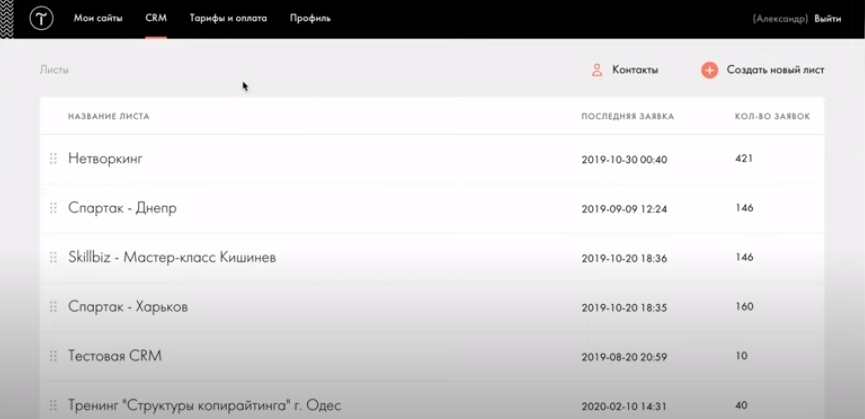Click drag handle icon for Нетворкинг row
The height and width of the screenshot is (419, 865).
[54, 159]
